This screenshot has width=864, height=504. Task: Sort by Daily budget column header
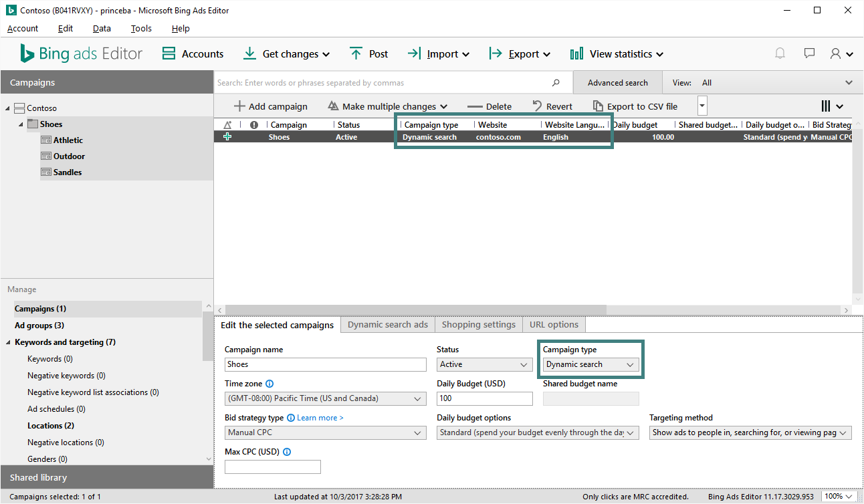pyautogui.click(x=635, y=125)
